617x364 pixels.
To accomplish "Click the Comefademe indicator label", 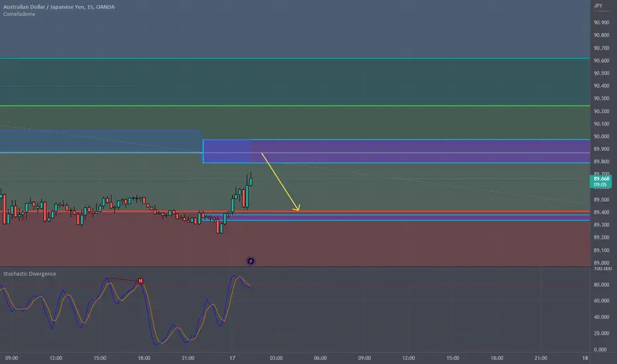I will 19,14.
